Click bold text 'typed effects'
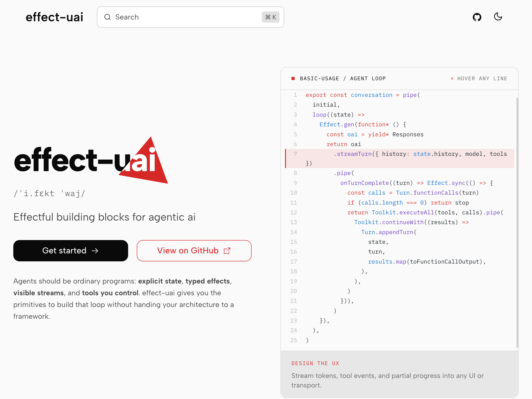This screenshot has height=399, width=532. click(x=207, y=281)
